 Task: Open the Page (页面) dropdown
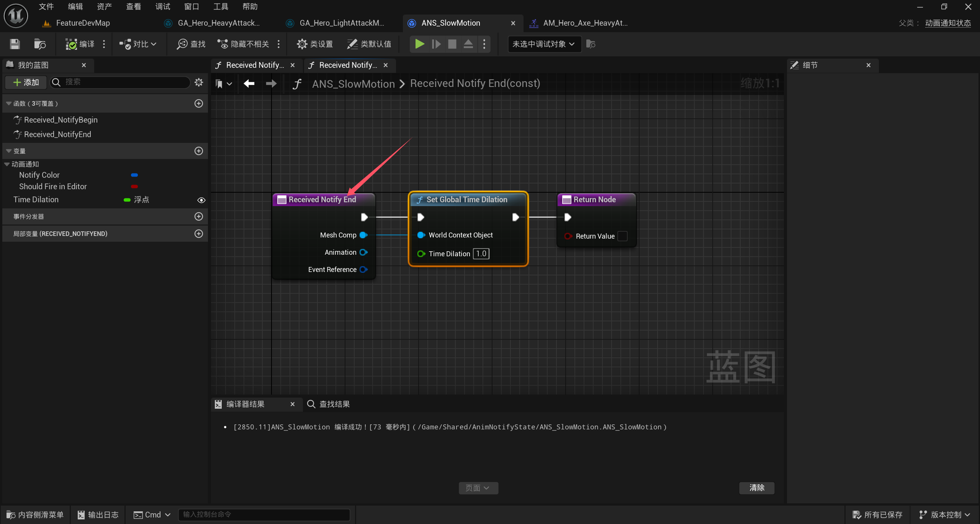point(478,488)
